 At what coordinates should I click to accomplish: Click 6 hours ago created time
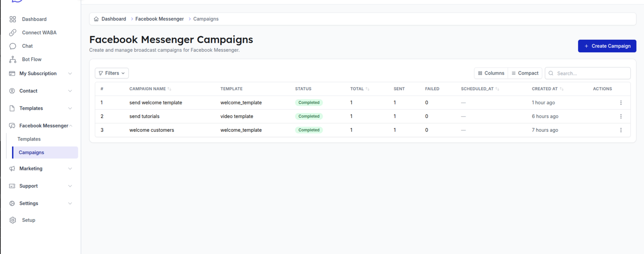[x=545, y=116]
